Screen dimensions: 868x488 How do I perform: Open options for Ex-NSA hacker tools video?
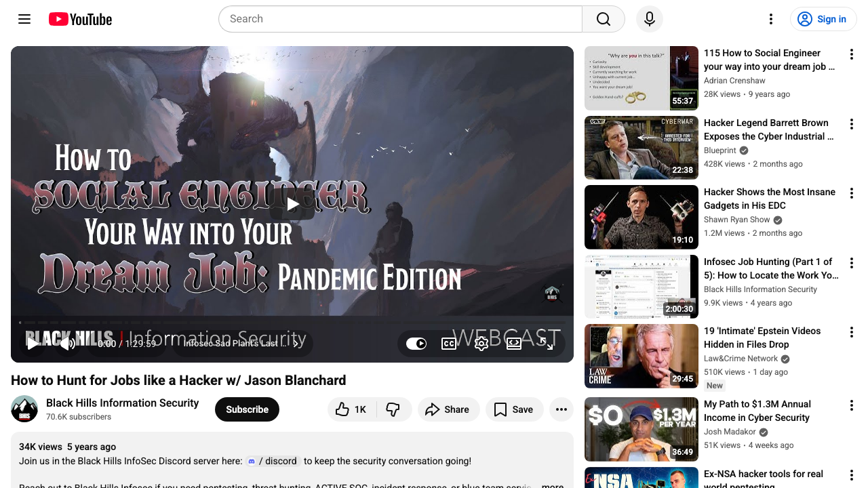coord(852,475)
